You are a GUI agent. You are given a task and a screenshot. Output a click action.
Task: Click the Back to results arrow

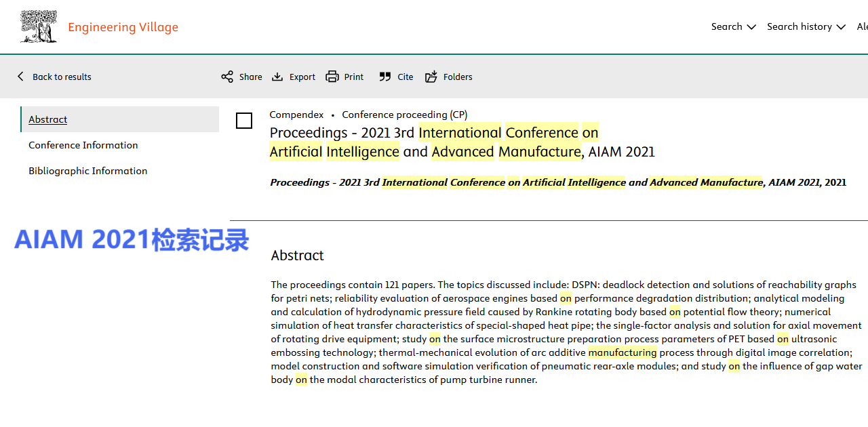[20, 77]
